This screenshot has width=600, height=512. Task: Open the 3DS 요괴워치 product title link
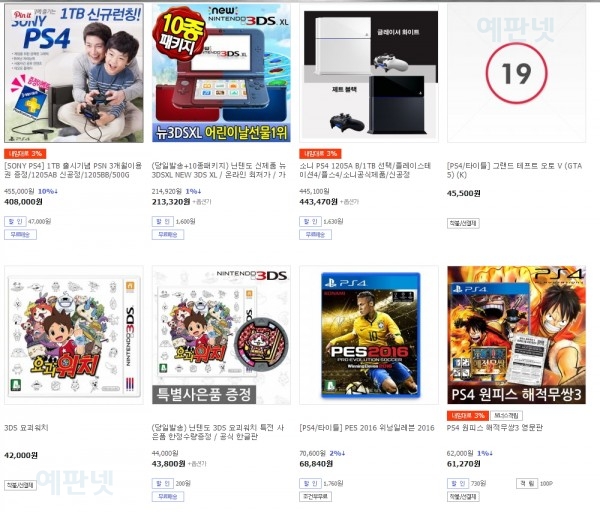(x=26, y=428)
